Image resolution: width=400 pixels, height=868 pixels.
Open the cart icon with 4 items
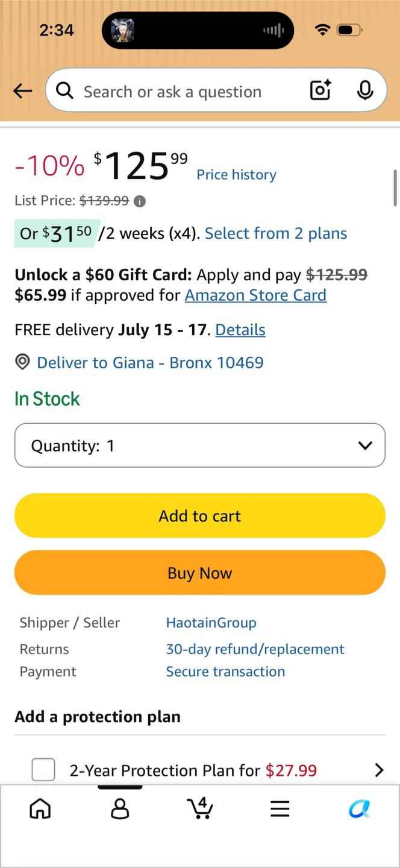[x=200, y=808]
